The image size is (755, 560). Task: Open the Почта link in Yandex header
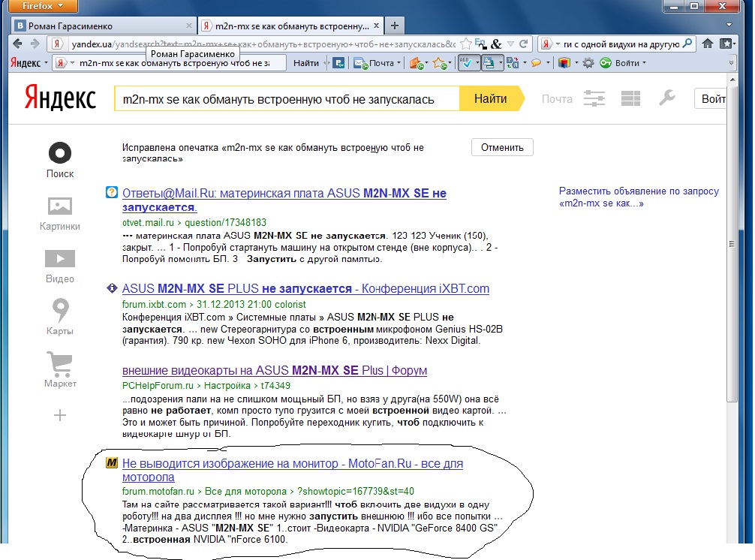[557, 98]
